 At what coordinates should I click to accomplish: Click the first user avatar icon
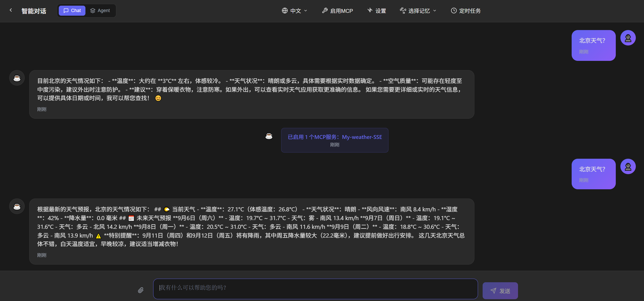pyautogui.click(x=628, y=38)
